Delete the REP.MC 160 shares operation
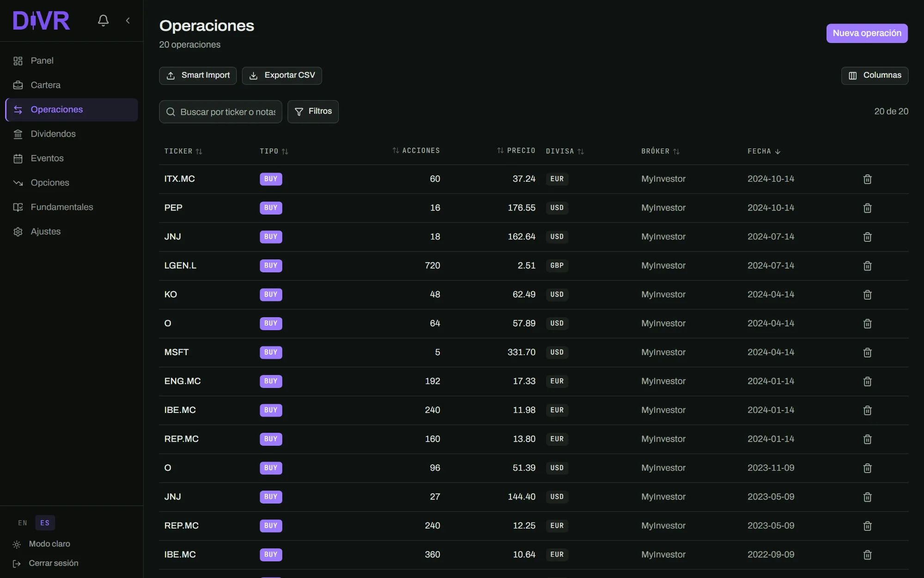Image resolution: width=924 pixels, height=578 pixels. 867,439
